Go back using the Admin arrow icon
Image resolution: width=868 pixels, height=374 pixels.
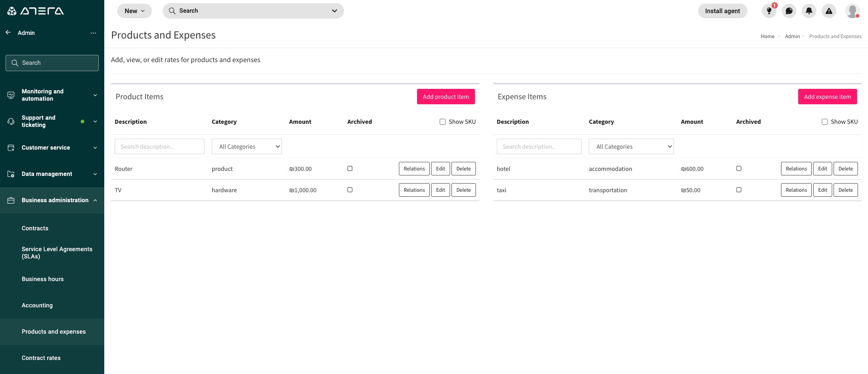[8, 33]
